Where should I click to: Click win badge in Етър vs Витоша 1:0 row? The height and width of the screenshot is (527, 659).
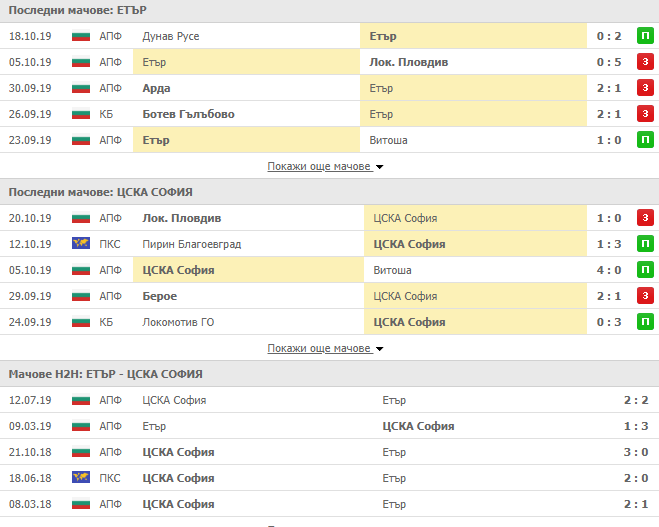coord(645,140)
